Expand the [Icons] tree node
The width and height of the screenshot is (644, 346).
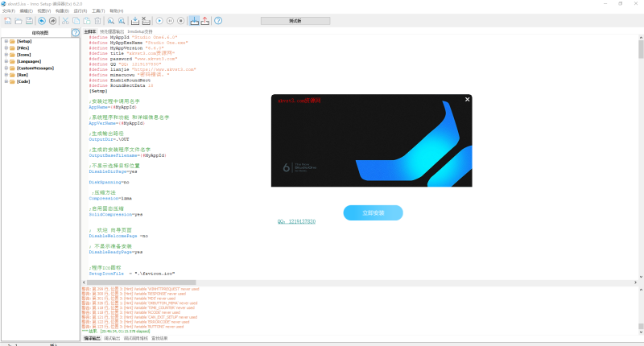click(x=6, y=55)
